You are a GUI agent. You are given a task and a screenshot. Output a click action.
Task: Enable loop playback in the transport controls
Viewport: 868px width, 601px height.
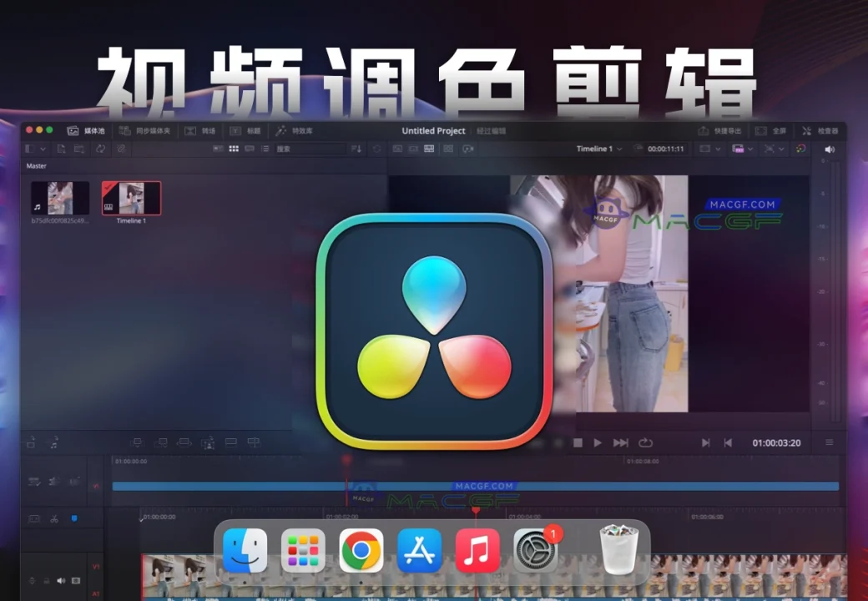pos(645,443)
